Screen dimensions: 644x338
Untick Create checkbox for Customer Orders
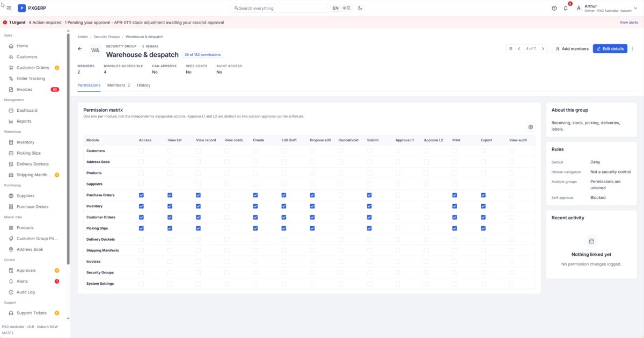[x=255, y=217]
